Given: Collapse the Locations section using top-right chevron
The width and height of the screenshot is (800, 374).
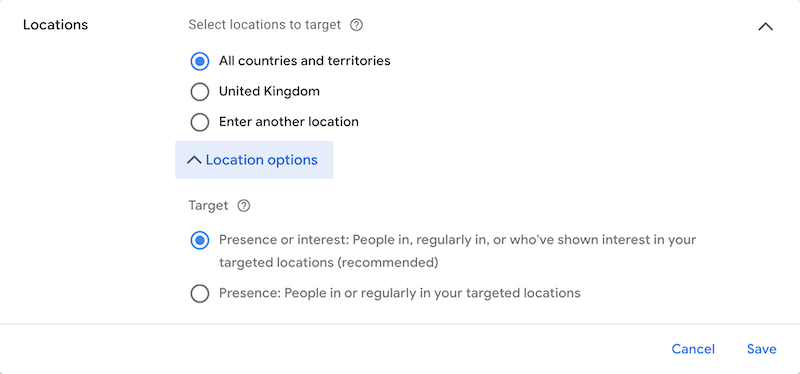Looking at the screenshot, I should [765, 27].
